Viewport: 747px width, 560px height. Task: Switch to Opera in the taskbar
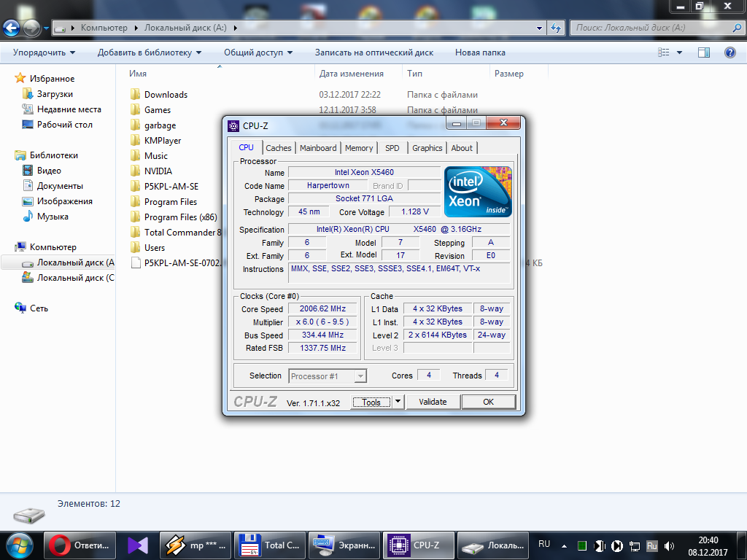click(80, 545)
